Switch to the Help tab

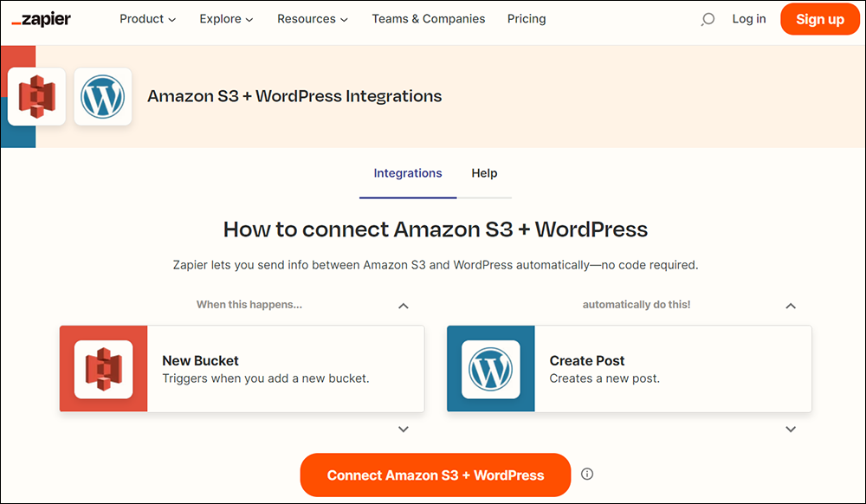click(484, 173)
